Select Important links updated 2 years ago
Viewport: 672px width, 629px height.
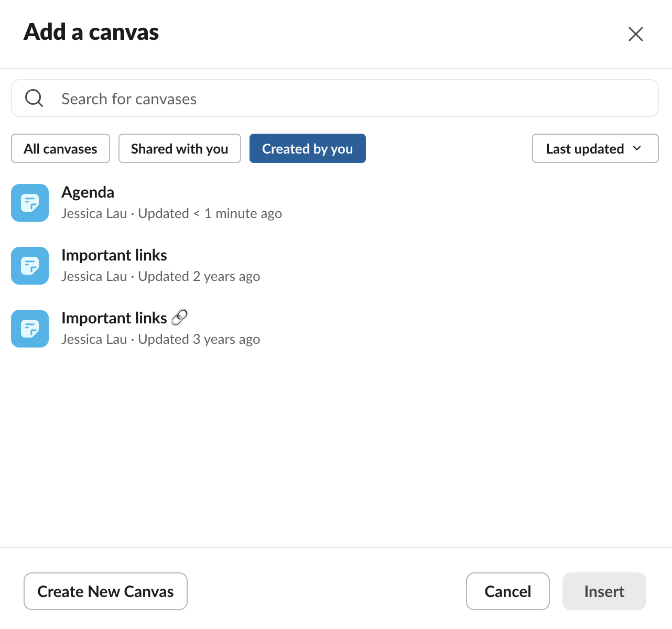[x=114, y=255]
